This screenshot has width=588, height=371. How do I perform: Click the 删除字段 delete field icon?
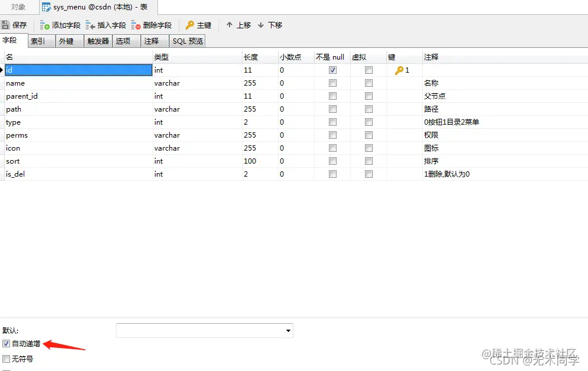tap(135, 25)
